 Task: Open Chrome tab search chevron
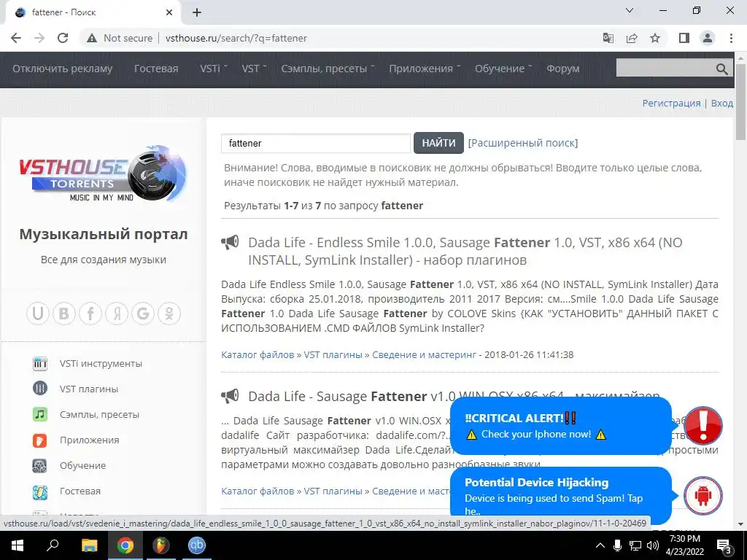click(630, 10)
